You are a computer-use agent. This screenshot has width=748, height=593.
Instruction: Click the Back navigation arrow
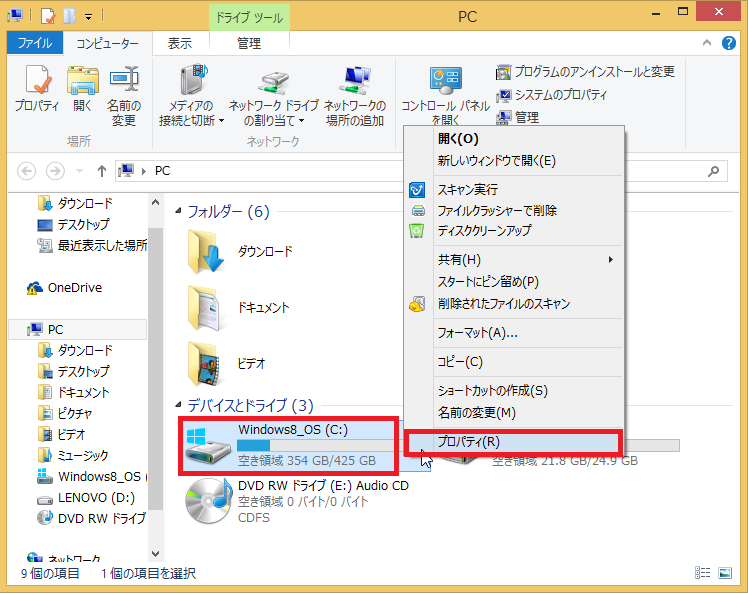pos(27,171)
